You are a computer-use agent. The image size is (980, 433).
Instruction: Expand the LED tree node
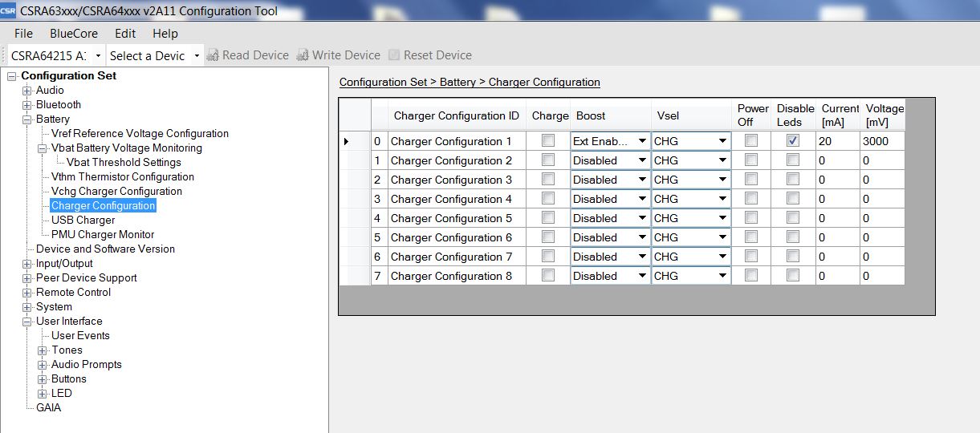click(43, 394)
